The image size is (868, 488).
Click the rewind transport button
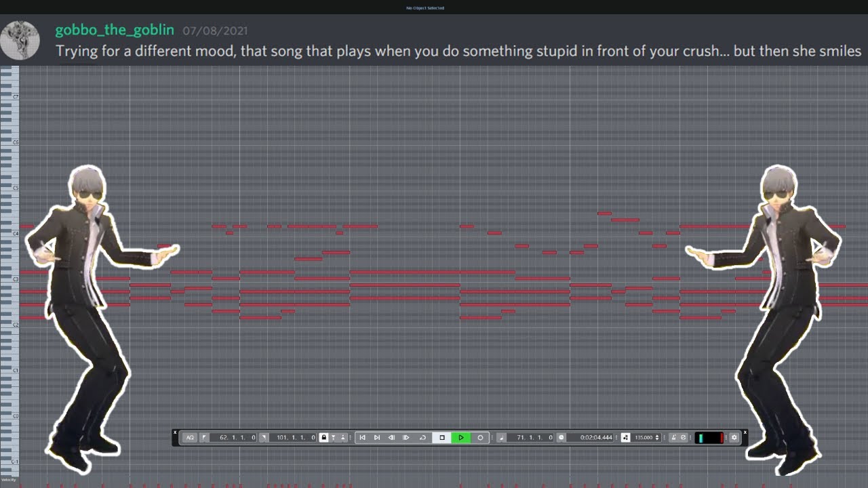[391, 437]
